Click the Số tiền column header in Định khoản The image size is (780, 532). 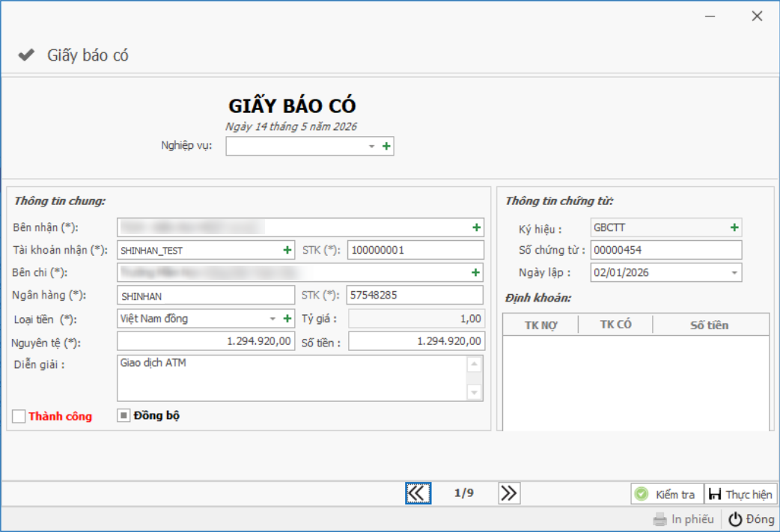pyautogui.click(x=710, y=325)
